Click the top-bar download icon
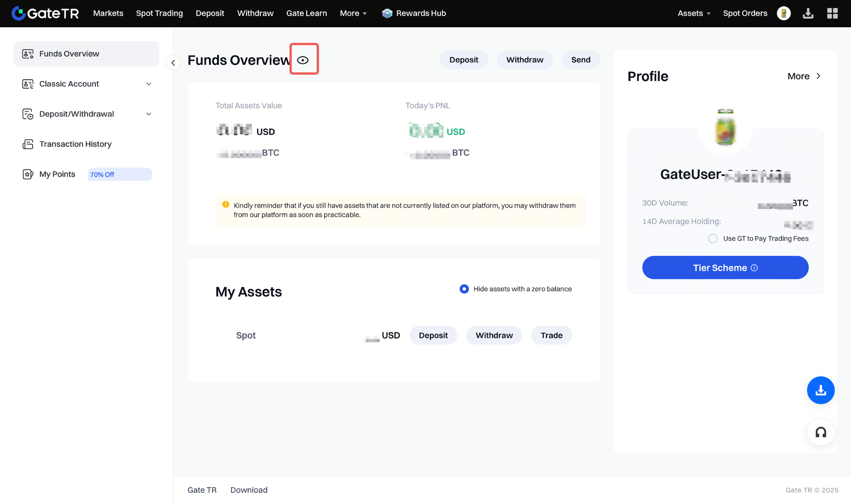The width and height of the screenshot is (851, 504). click(x=808, y=13)
